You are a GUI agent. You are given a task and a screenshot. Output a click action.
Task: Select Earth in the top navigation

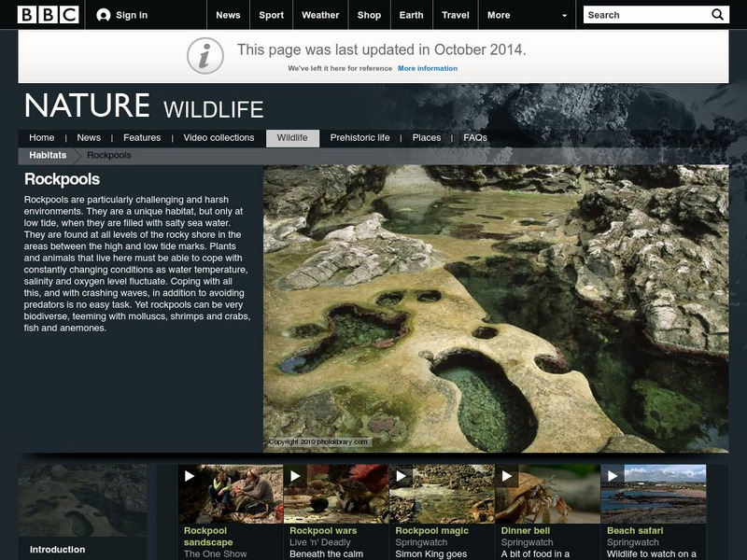click(x=410, y=15)
